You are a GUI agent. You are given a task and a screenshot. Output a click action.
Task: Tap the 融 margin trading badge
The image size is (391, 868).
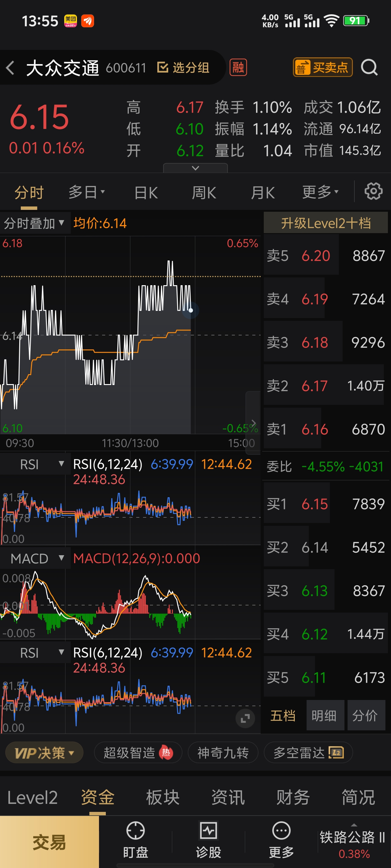(x=238, y=67)
